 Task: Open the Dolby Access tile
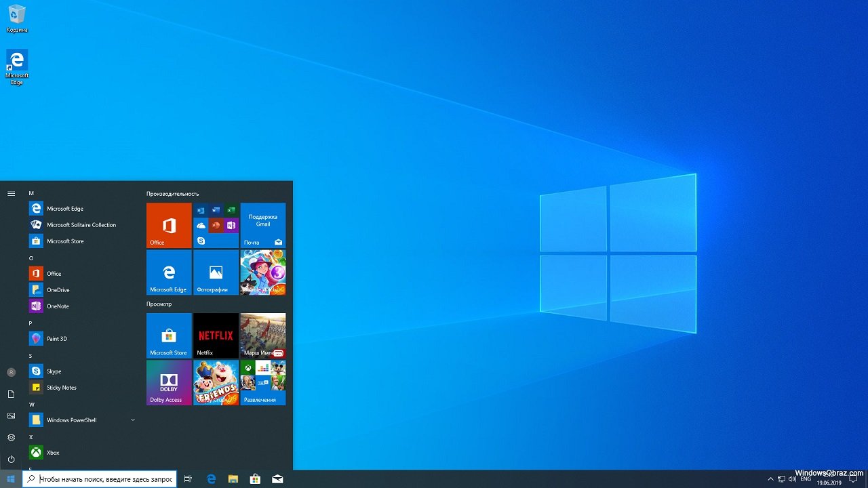169,382
